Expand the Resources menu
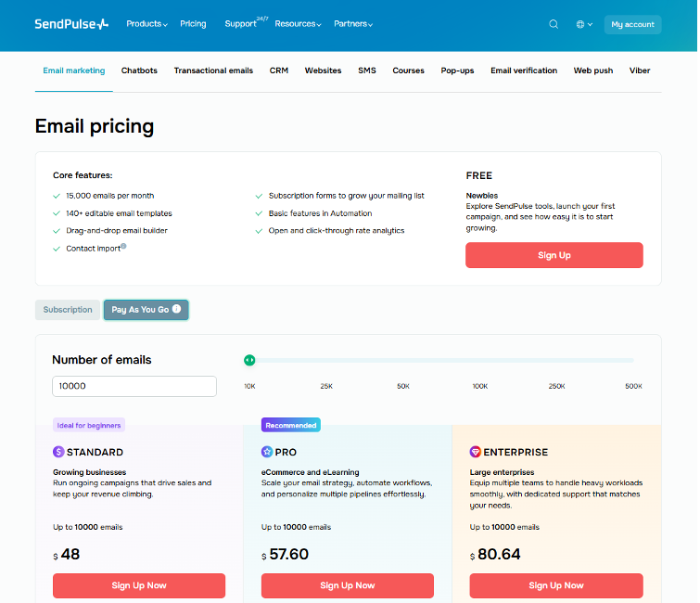 (x=298, y=24)
